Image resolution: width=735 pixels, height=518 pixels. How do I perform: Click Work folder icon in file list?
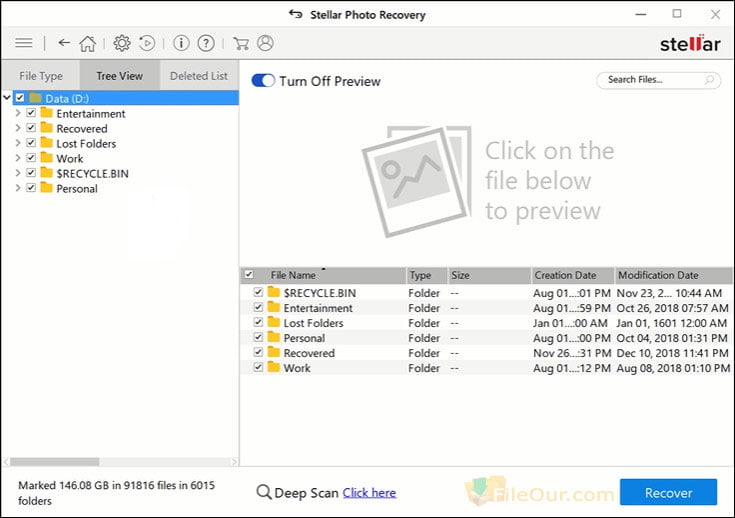coord(274,368)
